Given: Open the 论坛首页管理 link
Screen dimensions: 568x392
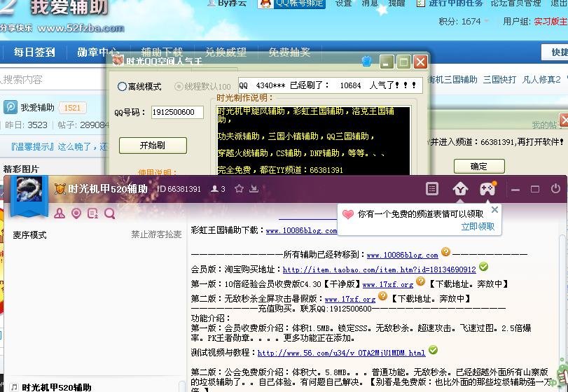Looking at the screenshot, I should (x=516, y=3).
